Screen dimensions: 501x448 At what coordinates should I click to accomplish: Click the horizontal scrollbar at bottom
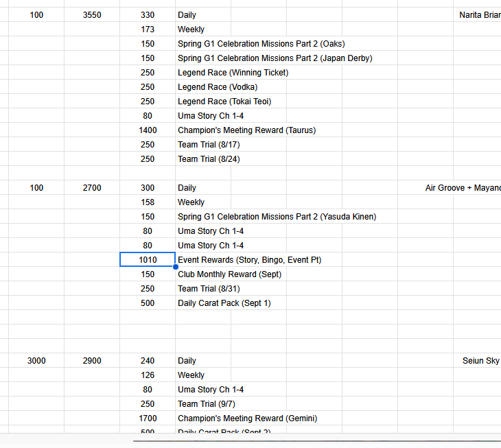coord(317,441)
